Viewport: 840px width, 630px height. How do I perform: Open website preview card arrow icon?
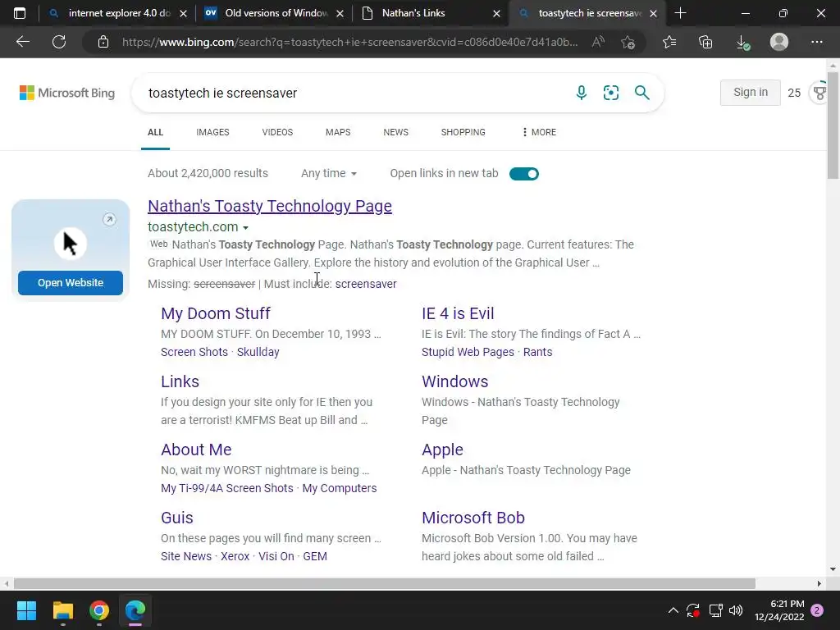109,219
